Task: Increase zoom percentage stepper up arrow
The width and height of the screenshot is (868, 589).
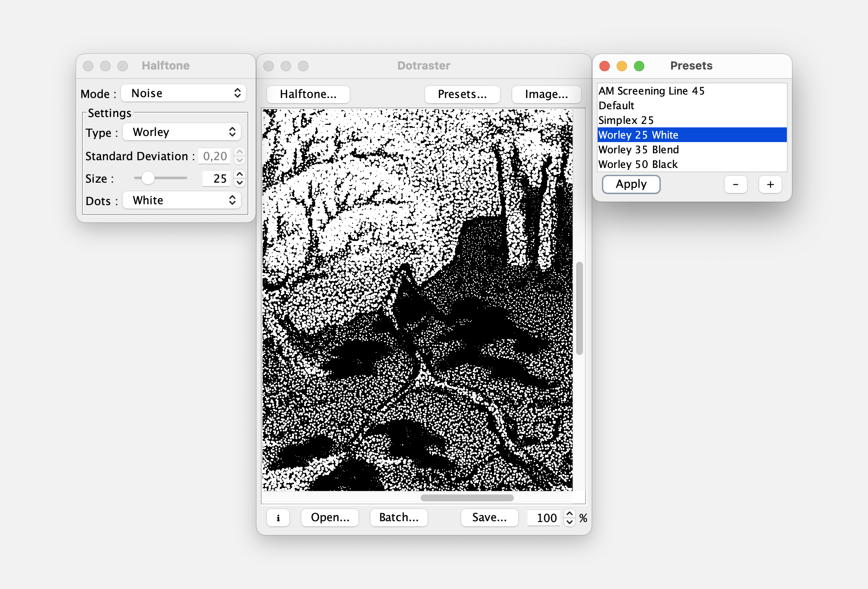Action: (x=570, y=513)
